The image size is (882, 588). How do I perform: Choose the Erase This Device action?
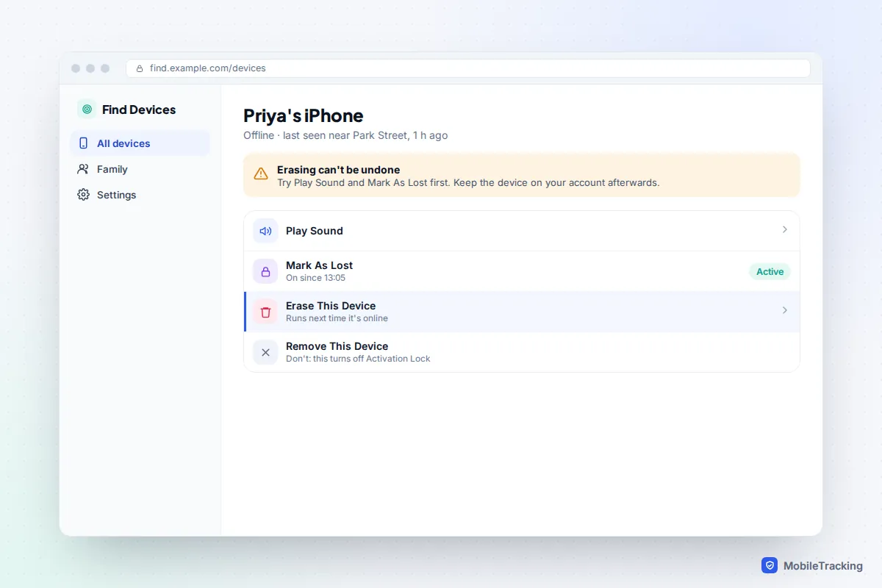tap(522, 312)
